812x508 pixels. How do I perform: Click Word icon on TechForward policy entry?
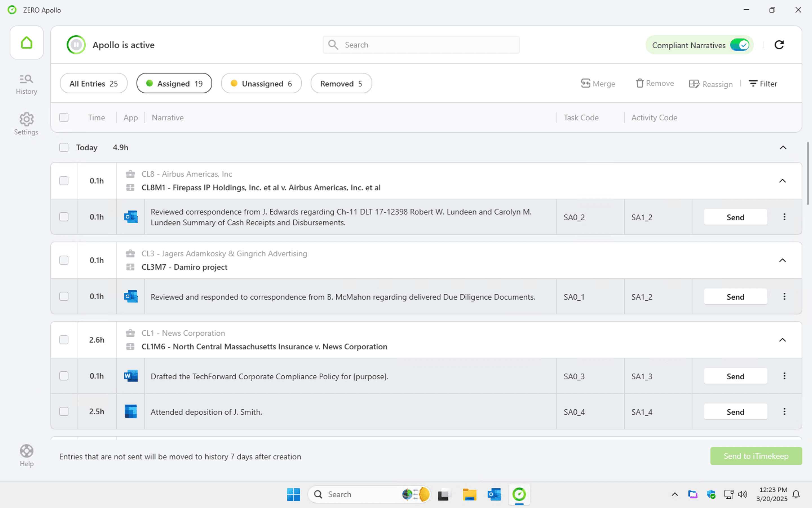[x=131, y=376]
